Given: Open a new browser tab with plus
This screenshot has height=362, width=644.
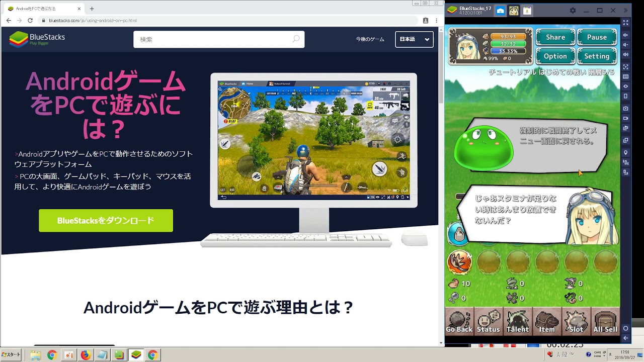Looking at the screenshot, I should 92,9.
